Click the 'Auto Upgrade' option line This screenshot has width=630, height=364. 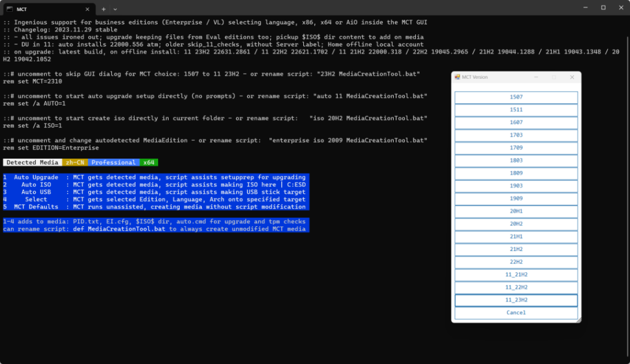click(156, 177)
